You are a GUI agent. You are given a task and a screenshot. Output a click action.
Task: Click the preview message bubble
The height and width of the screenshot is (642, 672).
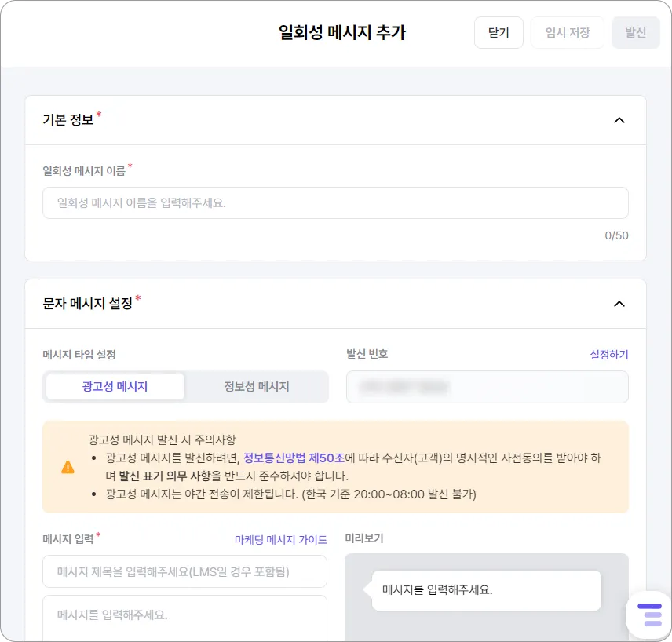point(486,590)
